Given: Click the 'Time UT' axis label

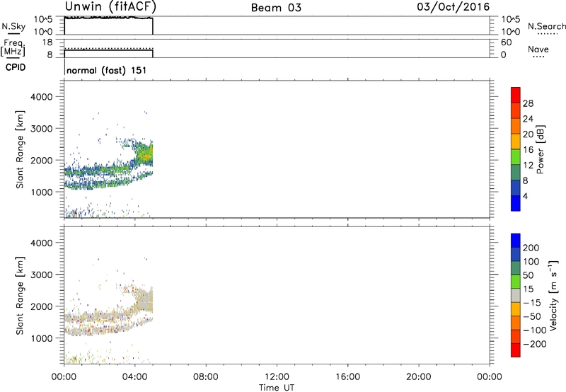Looking at the screenshot, I should click(x=277, y=388).
